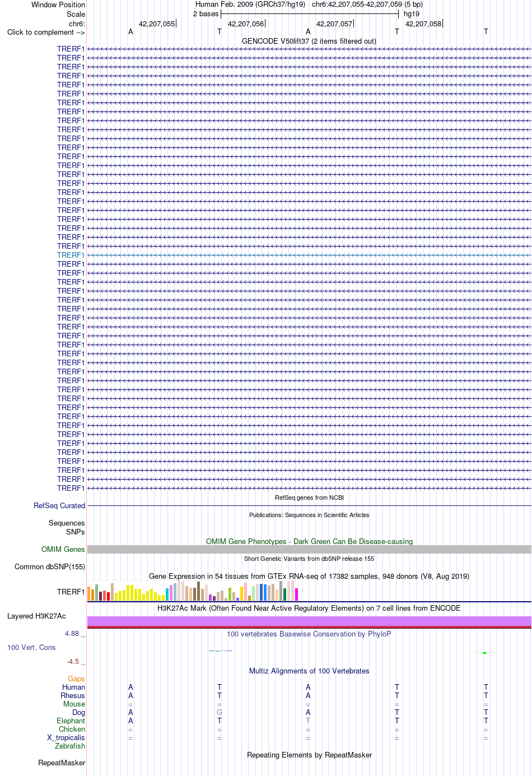Open 'Publications: Sequences in Scientific Articles' title
532x776 pixels.
[309, 515]
